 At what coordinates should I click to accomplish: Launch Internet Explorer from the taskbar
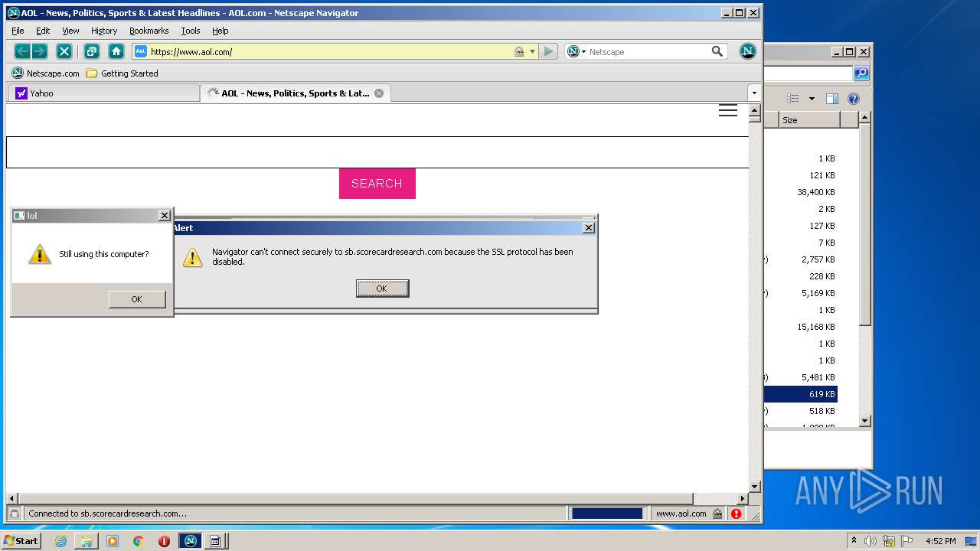(x=60, y=541)
